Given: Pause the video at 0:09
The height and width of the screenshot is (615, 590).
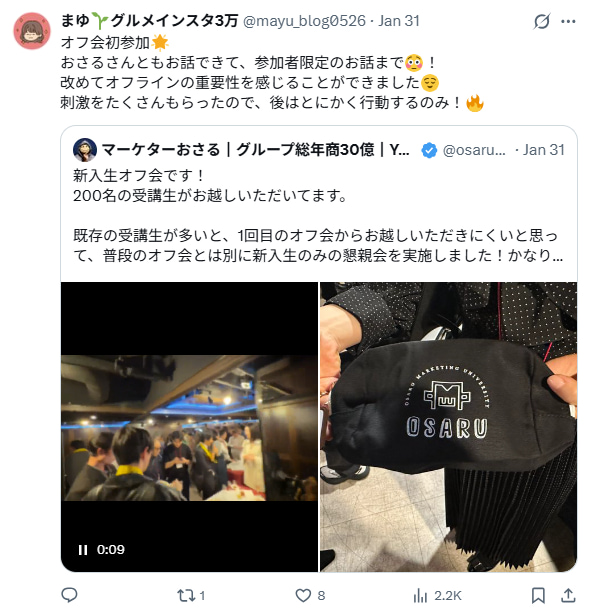Looking at the screenshot, I should pos(83,550).
